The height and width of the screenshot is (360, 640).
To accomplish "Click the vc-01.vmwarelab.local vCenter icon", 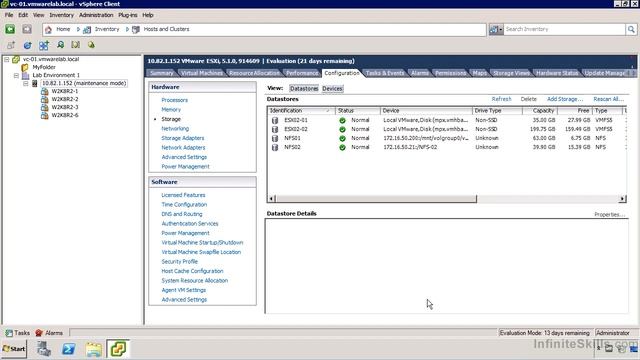I will (16, 60).
